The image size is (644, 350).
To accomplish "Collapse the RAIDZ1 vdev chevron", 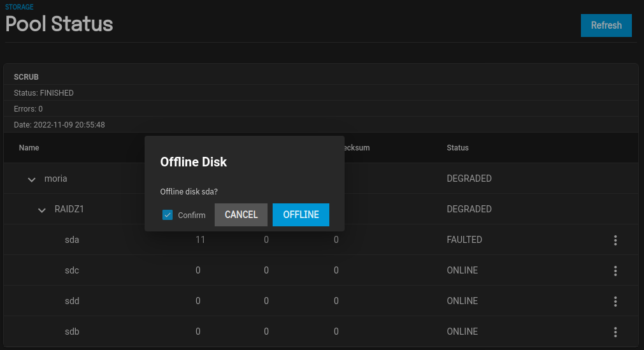I will point(42,210).
